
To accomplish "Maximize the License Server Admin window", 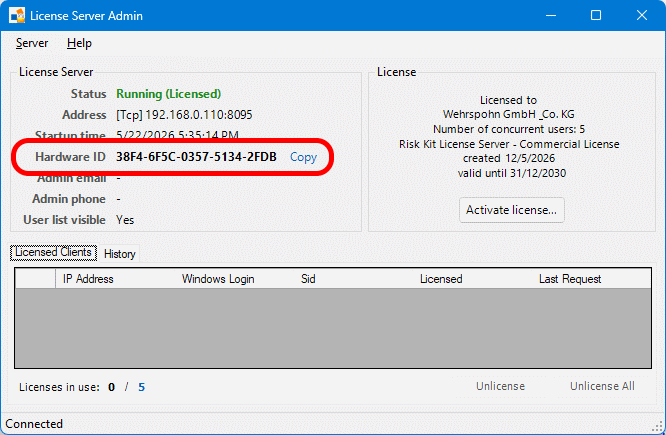I will [x=596, y=16].
